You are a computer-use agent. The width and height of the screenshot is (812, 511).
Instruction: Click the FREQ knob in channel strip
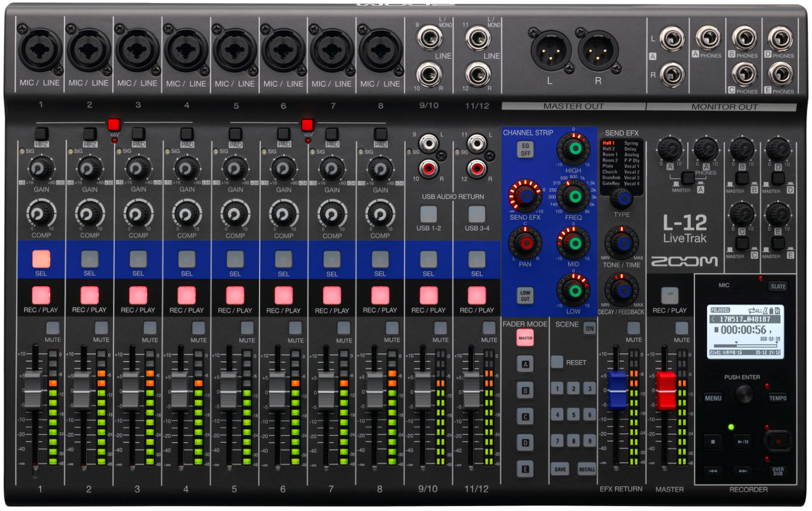(x=574, y=196)
